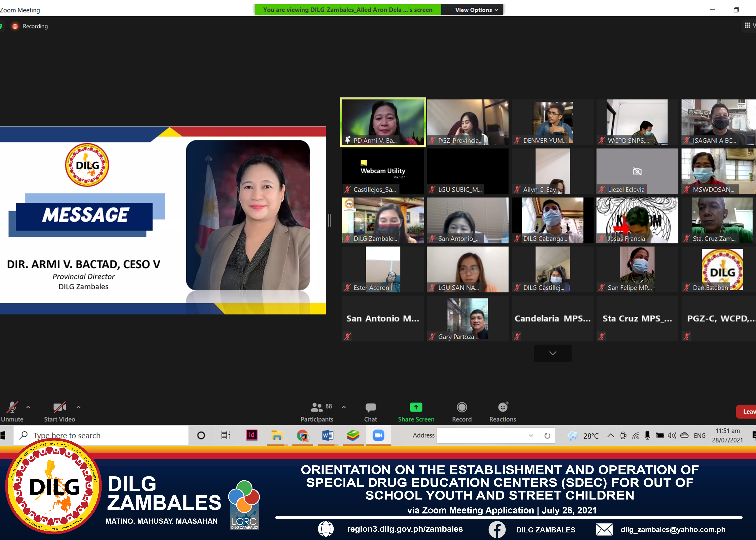Expand the Address bar dropdown arrow
This screenshot has height=540, width=756.
[531, 436]
